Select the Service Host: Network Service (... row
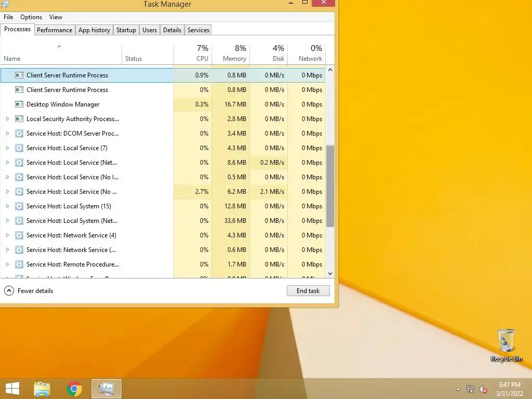The width and height of the screenshot is (532, 399). 163,250
